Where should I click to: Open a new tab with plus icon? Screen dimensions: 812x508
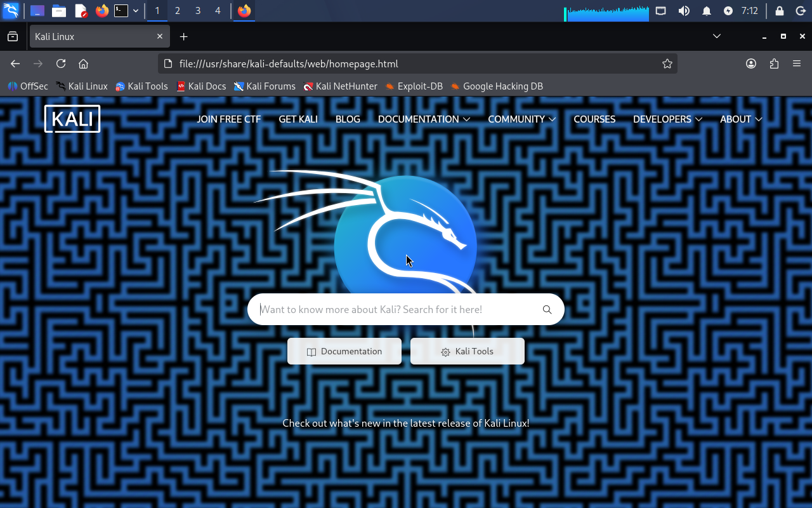coord(183,37)
